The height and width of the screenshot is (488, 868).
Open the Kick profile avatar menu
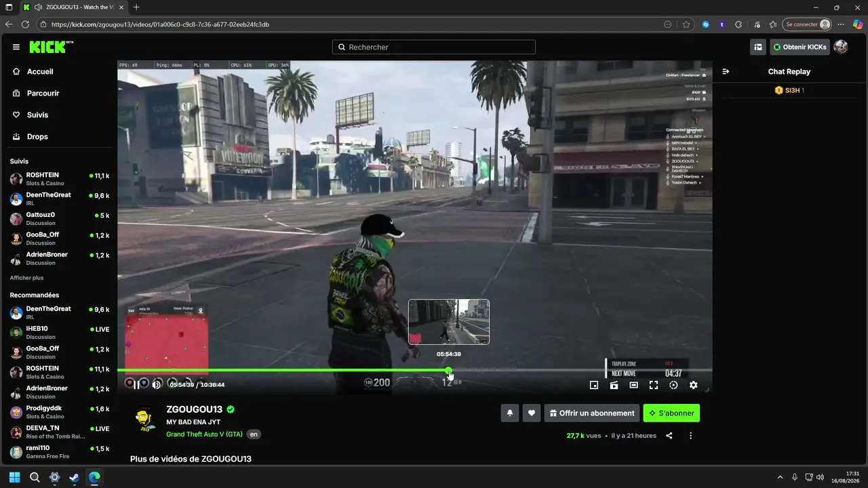coord(841,47)
